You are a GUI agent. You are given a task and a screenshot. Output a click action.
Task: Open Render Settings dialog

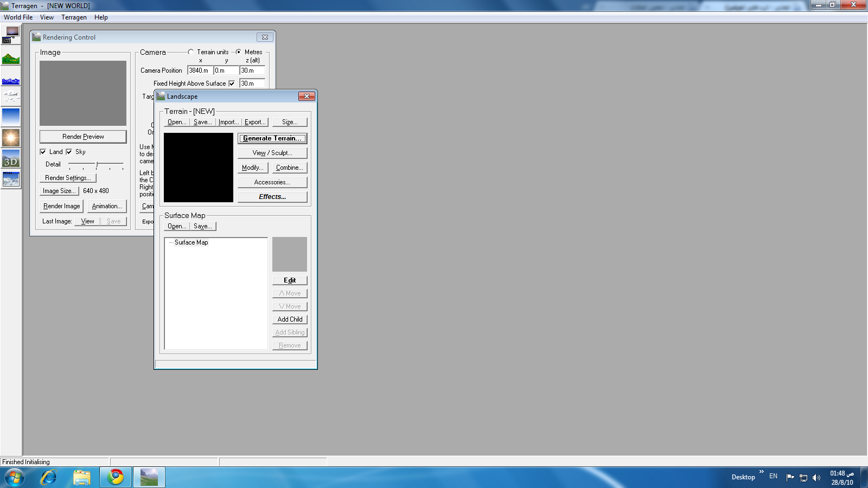point(68,178)
